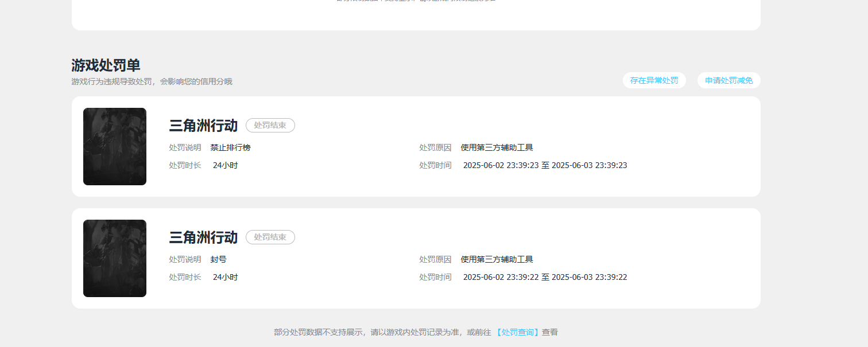The image size is (868, 347).
Task: Click the time range ending 23:39:23
Action: click(x=545, y=165)
